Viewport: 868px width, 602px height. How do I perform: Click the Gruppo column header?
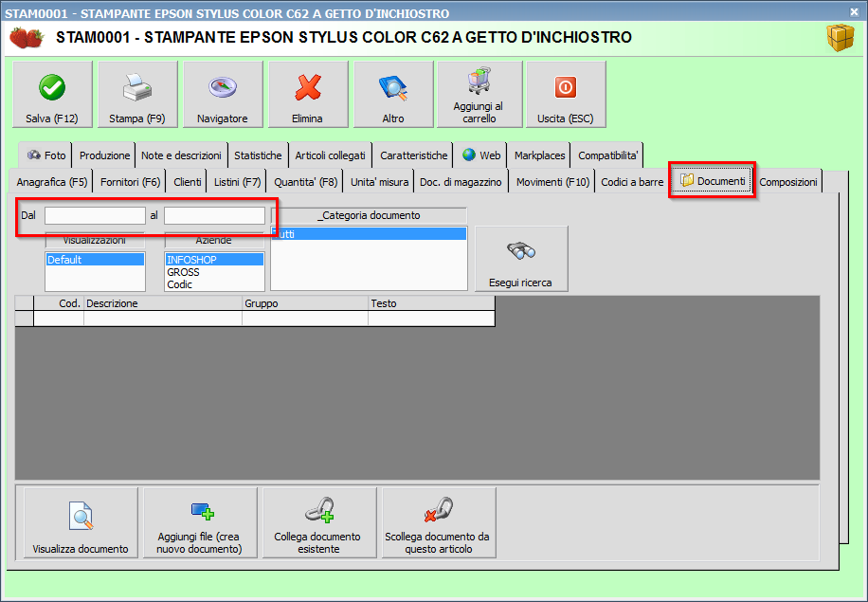pyautogui.click(x=305, y=303)
